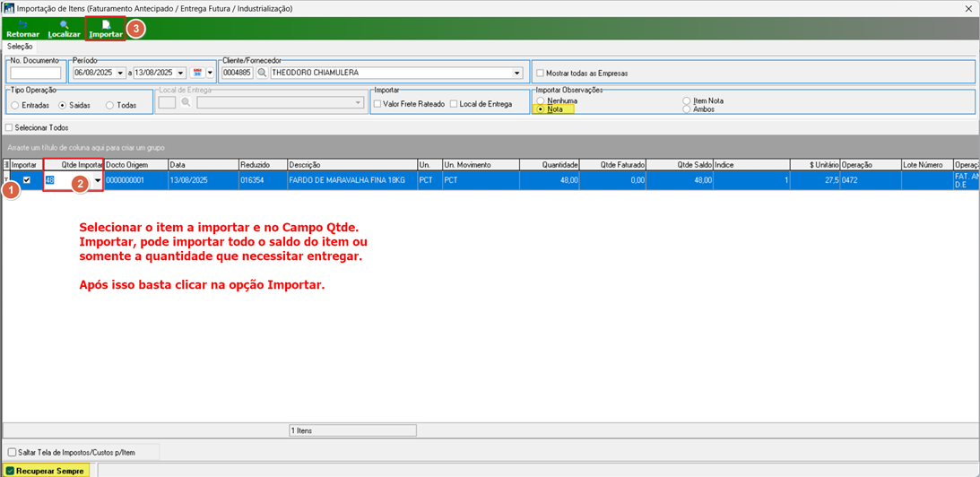Select the Qtde Faturado cell 0,00
Image resolution: width=980 pixels, height=477 pixels.
click(x=613, y=181)
